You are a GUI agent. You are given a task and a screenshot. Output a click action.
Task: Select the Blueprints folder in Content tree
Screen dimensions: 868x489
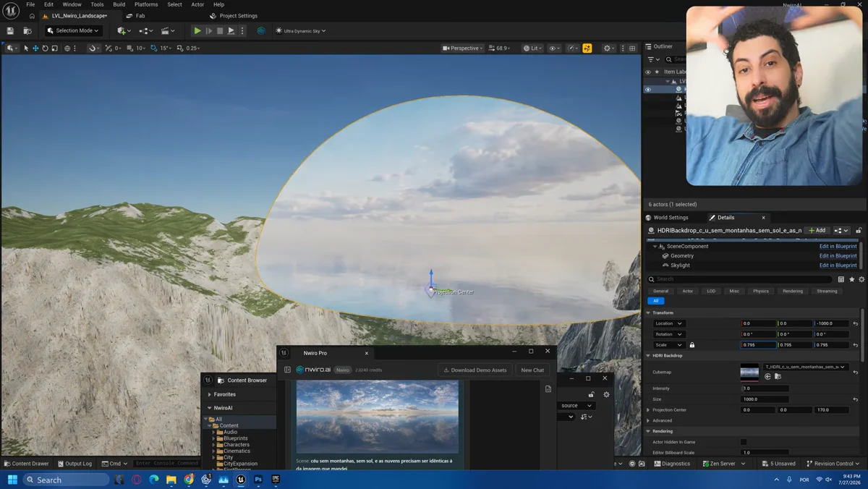point(235,438)
